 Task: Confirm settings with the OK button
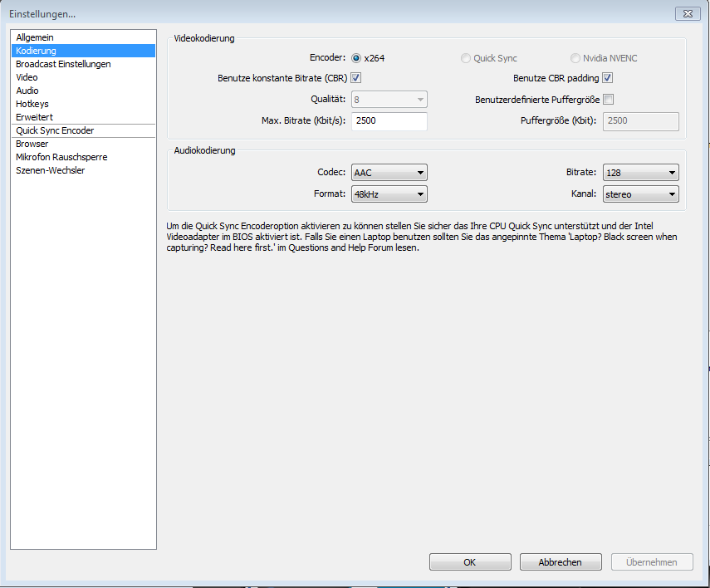[x=470, y=561]
